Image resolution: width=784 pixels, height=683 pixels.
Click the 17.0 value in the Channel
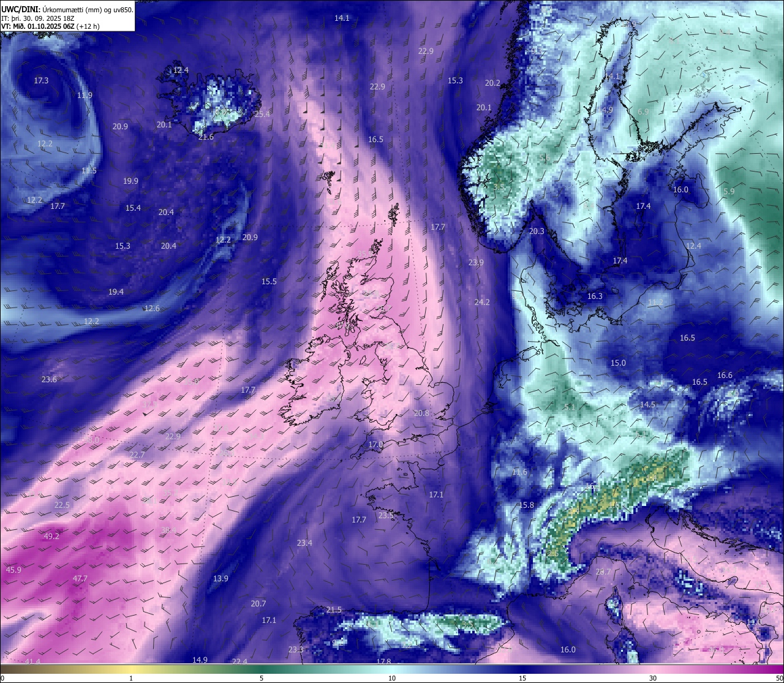(x=375, y=444)
